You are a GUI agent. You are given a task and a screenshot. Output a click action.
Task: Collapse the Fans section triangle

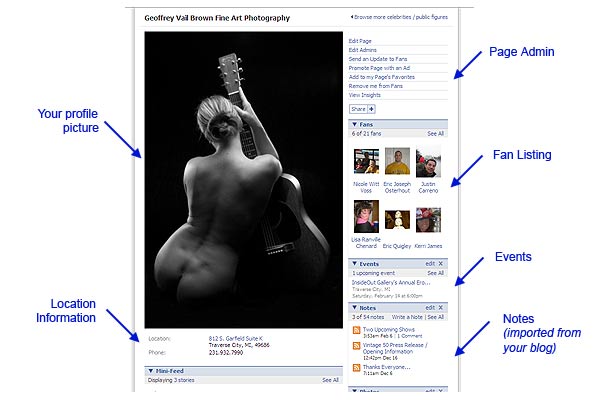point(354,124)
